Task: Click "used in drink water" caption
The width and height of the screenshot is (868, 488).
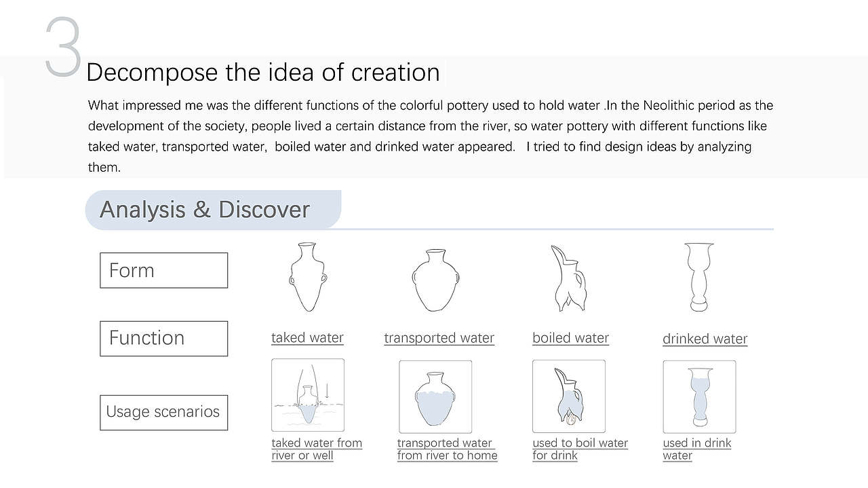Action: 696,449
